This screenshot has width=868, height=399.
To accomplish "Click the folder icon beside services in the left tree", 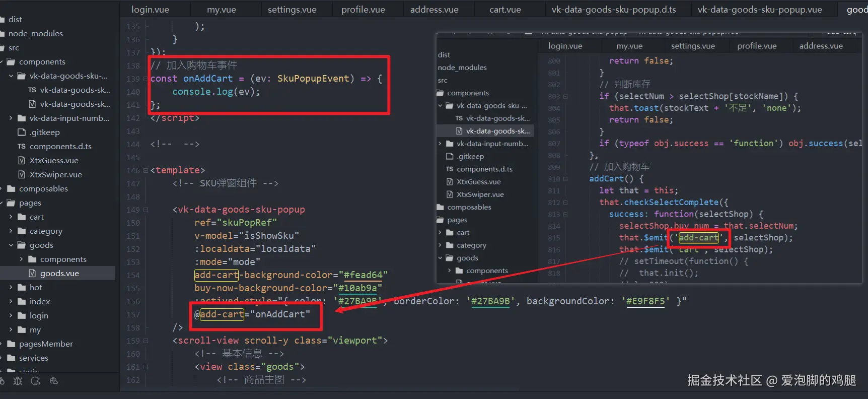I will tap(11, 358).
